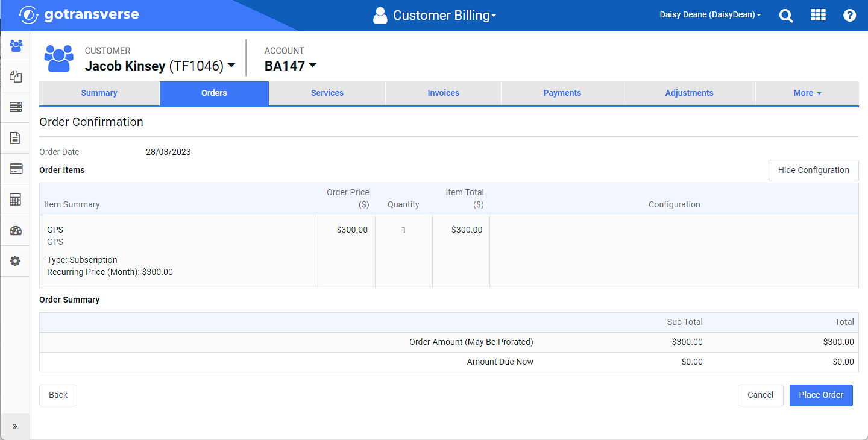868x440 pixels.
Task: Click the Customer Billing person icon
Action: tap(380, 16)
